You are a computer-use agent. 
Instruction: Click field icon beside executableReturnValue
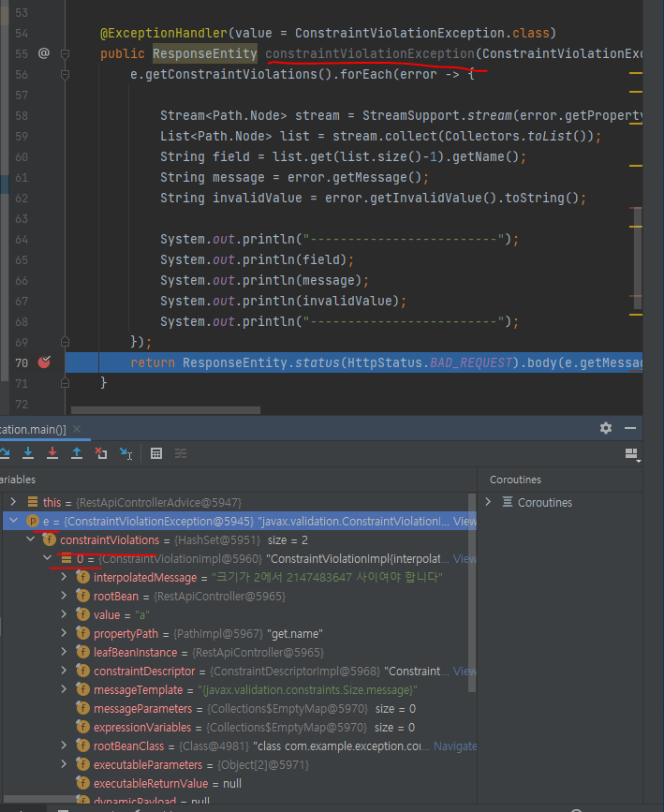82,783
